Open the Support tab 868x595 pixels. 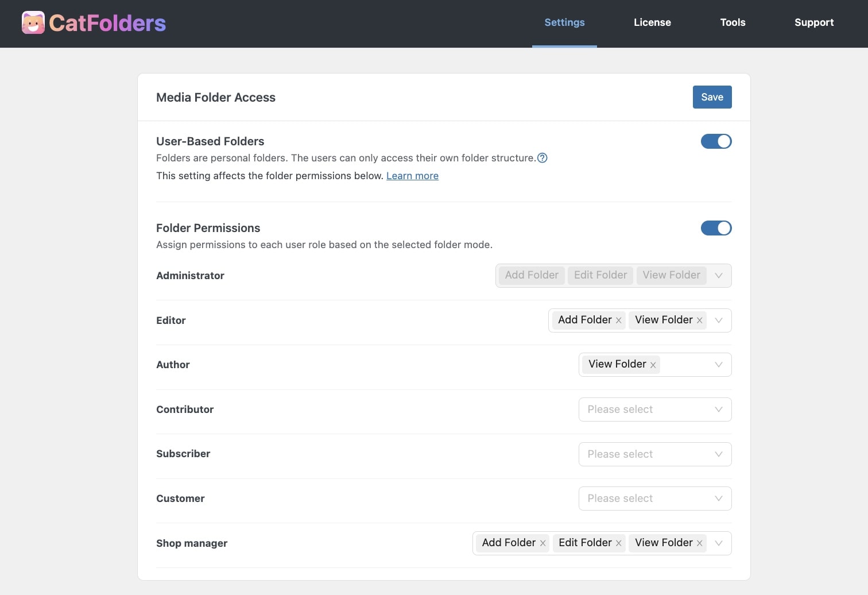pyautogui.click(x=814, y=22)
